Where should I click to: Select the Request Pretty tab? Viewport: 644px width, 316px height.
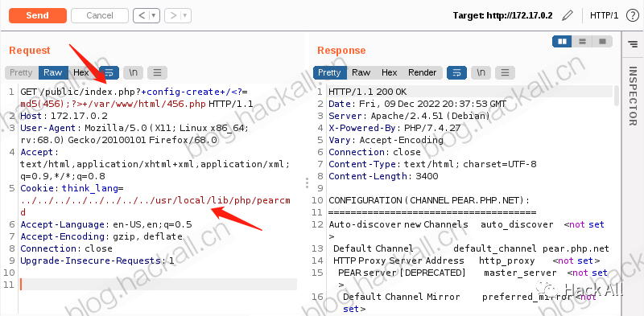[22, 72]
